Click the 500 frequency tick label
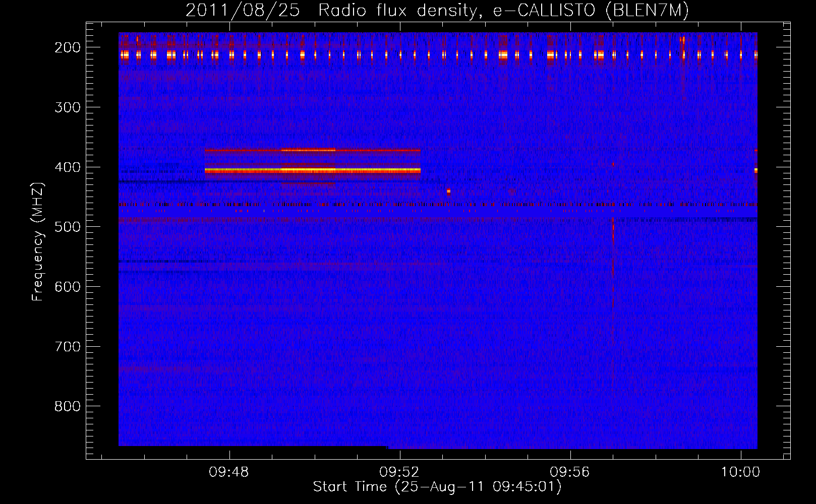 pos(68,227)
